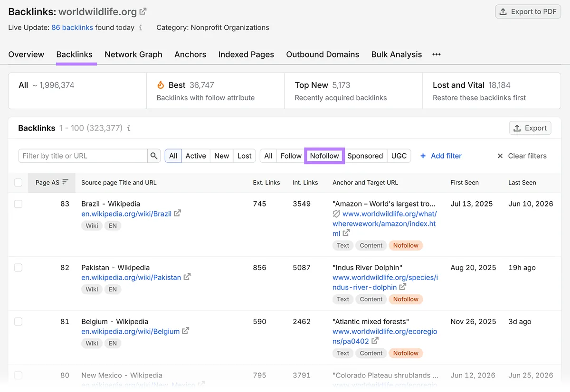Select the All status filter
Viewport: 570px width, 392px height.
173,156
